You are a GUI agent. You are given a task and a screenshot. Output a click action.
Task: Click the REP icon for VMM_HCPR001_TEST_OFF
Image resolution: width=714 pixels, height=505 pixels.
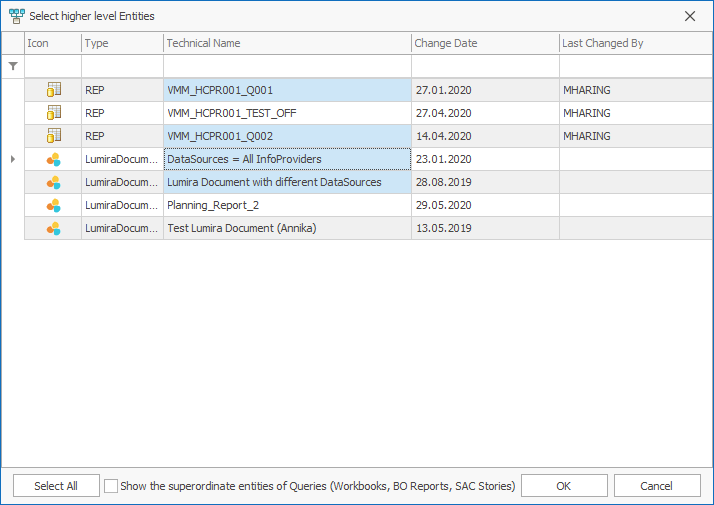click(54, 113)
